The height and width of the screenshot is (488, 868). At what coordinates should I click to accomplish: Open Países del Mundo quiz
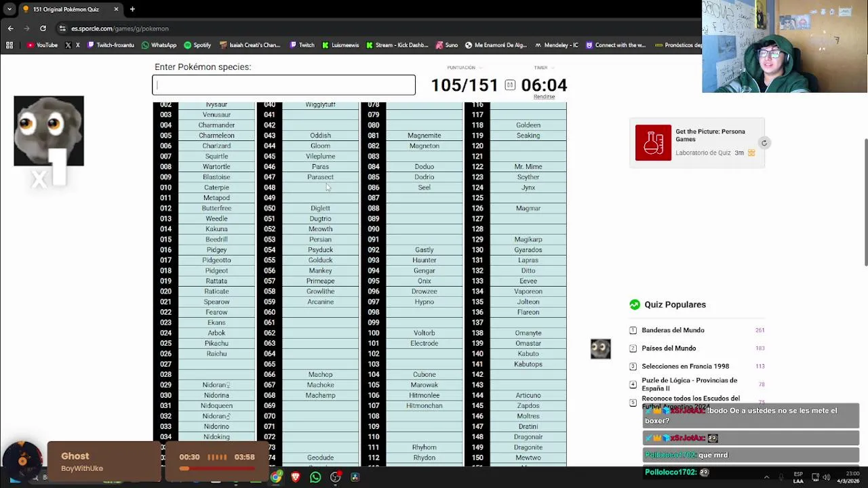[669, 348]
